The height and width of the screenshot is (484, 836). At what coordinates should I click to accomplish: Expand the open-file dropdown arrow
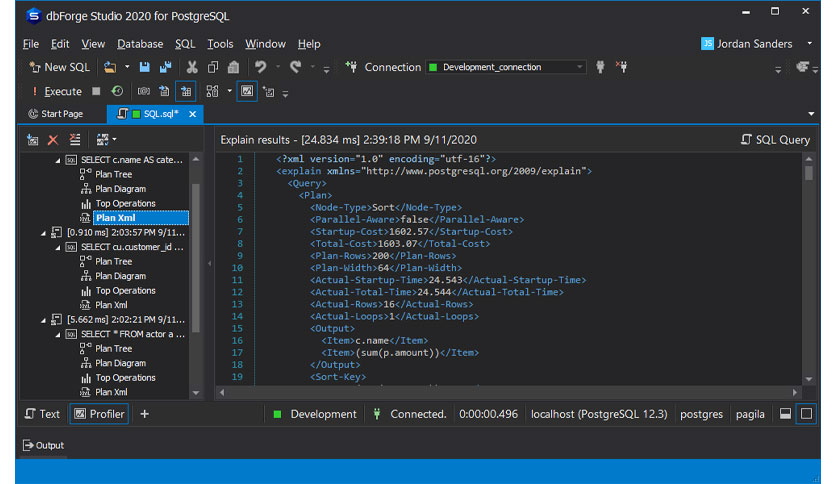click(127, 67)
